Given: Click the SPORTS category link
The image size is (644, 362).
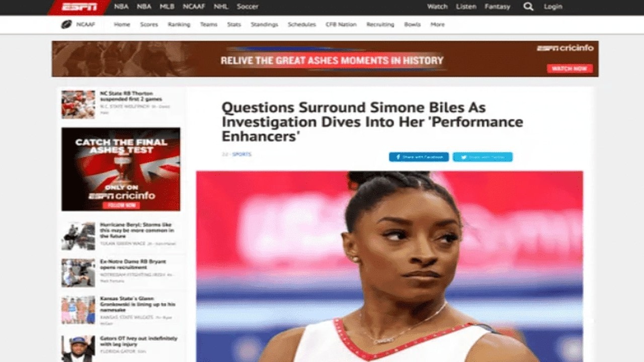Looking at the screenshot, I should (x=242, y=154).
